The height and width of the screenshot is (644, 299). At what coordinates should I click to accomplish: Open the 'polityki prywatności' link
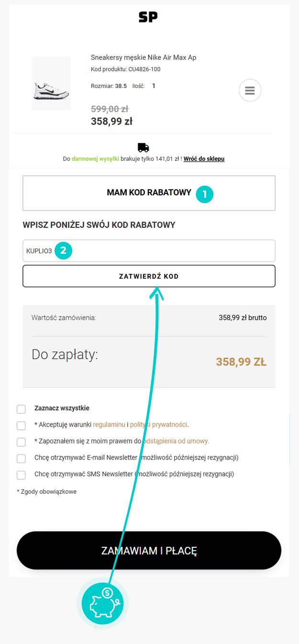click(158, 425)
